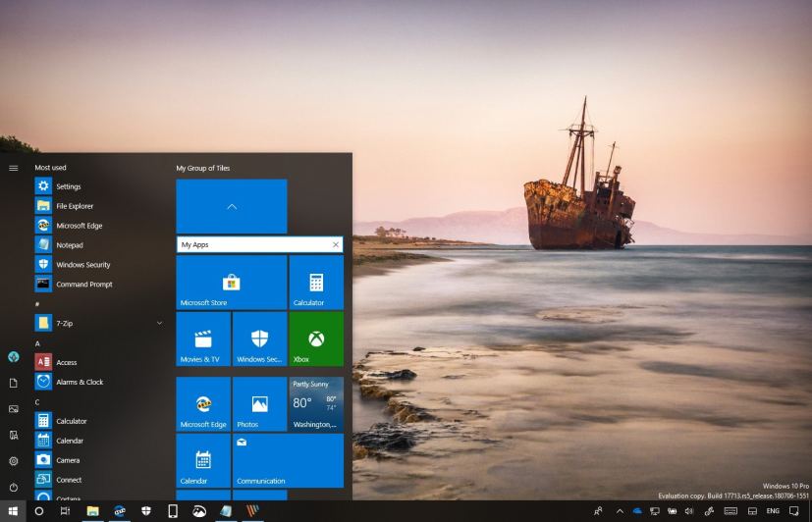Screen dimensions: 812x522
Task: Open the Microsoft Edge tile
Action: 203,404
